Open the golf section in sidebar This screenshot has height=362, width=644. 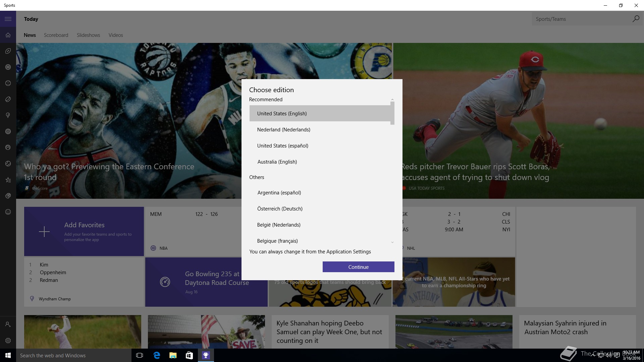(x=8, y=115)
